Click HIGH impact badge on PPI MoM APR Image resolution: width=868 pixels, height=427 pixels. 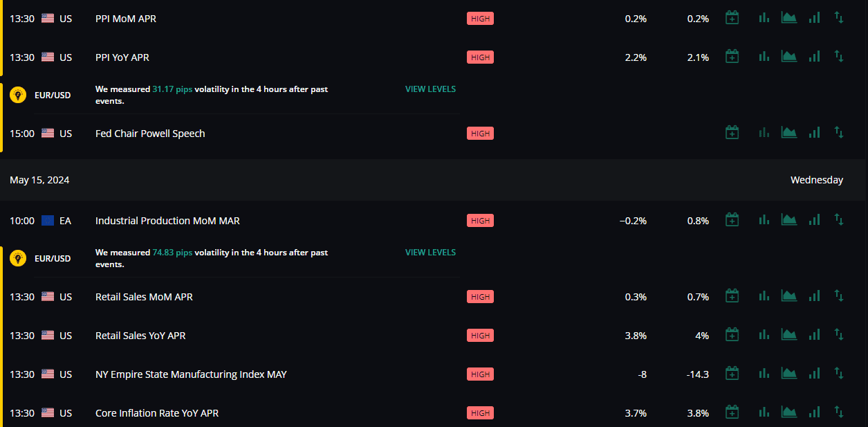point(480,19)
